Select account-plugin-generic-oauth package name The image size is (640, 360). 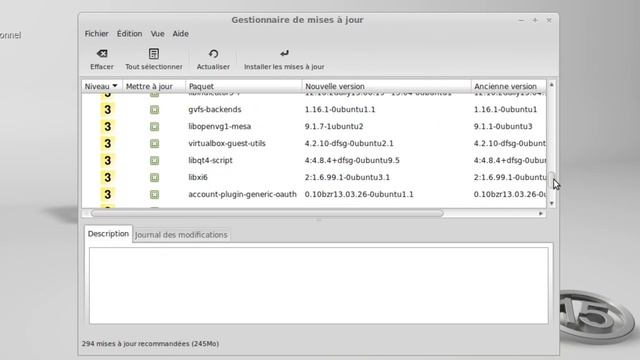pos(242,194)
